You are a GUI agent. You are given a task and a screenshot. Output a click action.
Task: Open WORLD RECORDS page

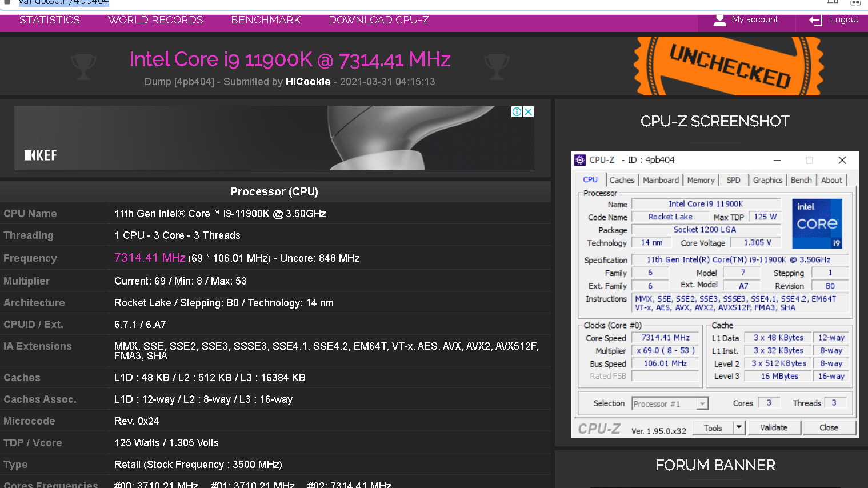(x=155, y=20)
